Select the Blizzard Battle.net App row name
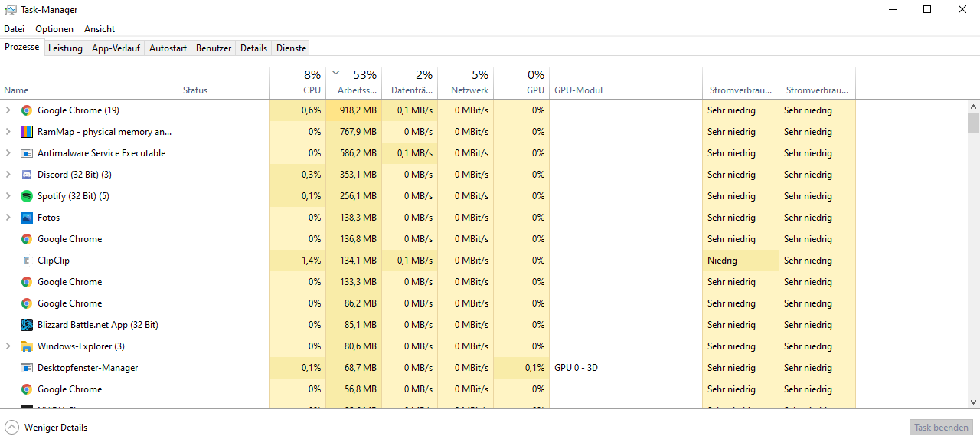980x446 pixels. (98, 325)
